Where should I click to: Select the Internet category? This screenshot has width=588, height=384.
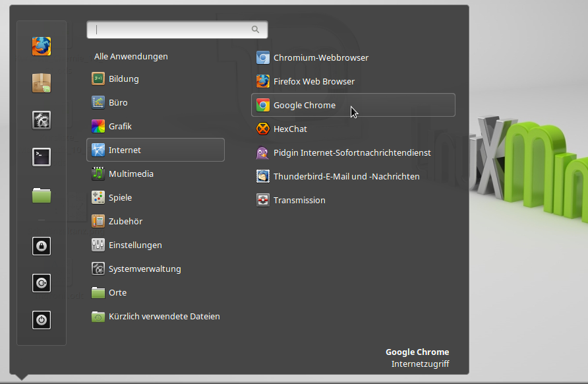coord(156,150)
